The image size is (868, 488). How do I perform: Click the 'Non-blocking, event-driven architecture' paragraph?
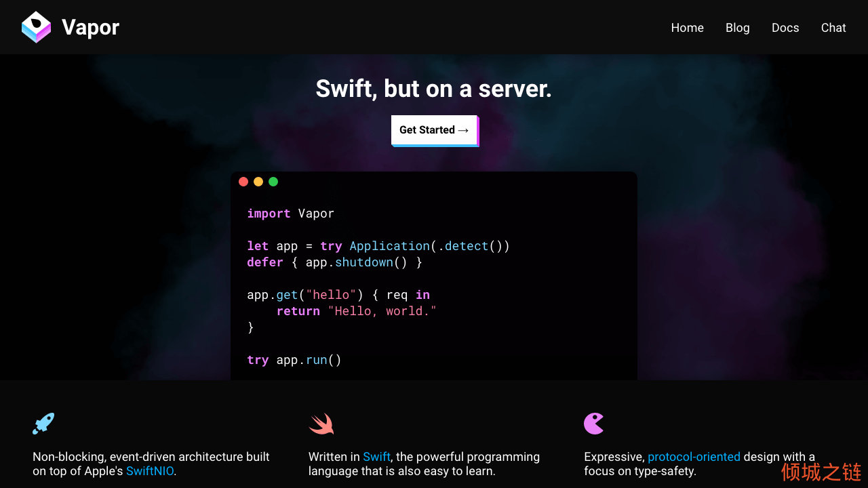point(151,464)
